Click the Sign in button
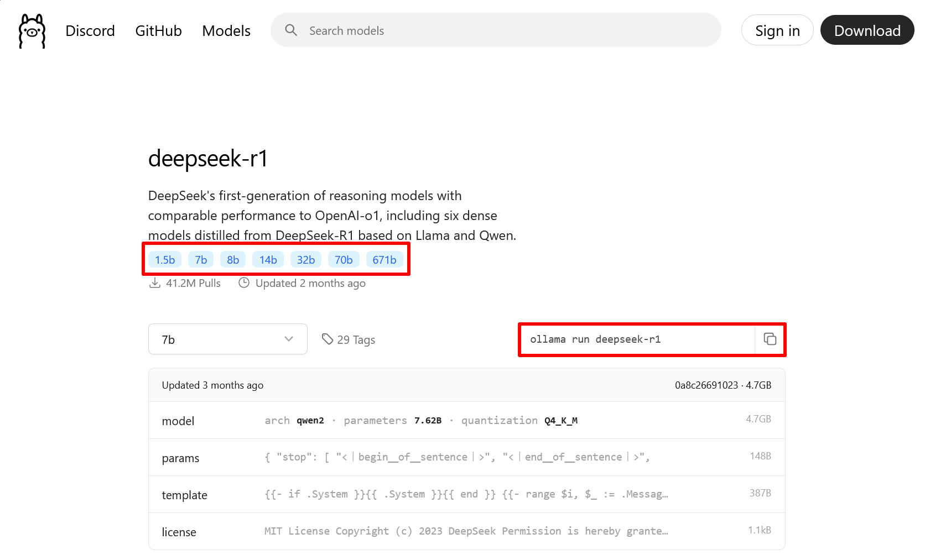 click(x=777, y=30)
